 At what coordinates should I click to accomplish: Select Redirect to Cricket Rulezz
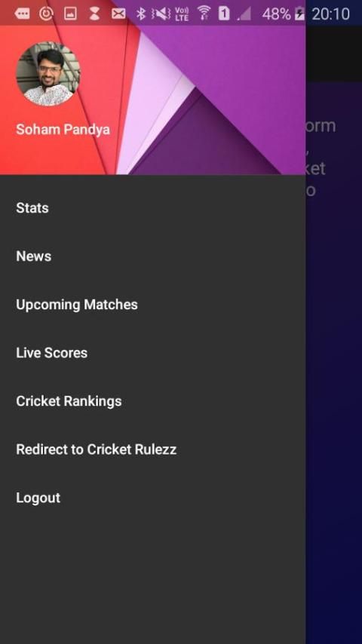pos(152,449)
